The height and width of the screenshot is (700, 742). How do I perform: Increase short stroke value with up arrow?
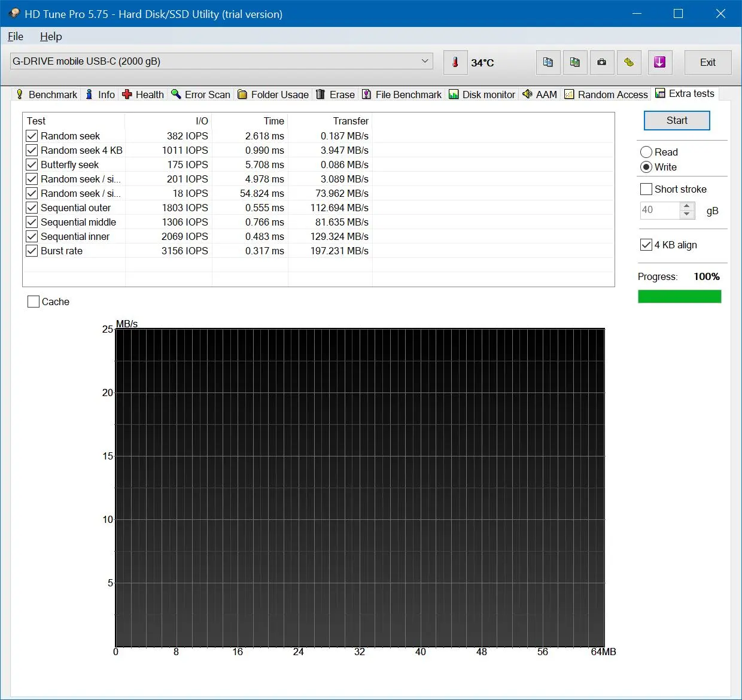687,206
